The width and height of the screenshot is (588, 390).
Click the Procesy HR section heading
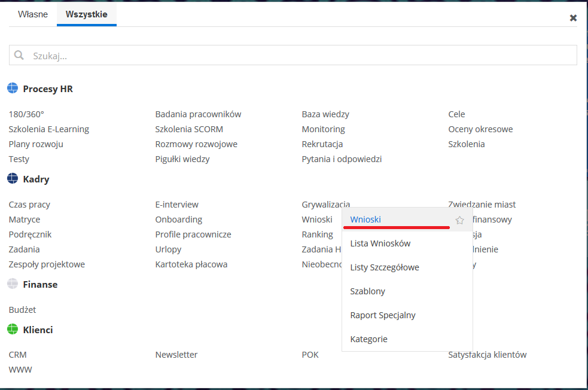point(48,89)
